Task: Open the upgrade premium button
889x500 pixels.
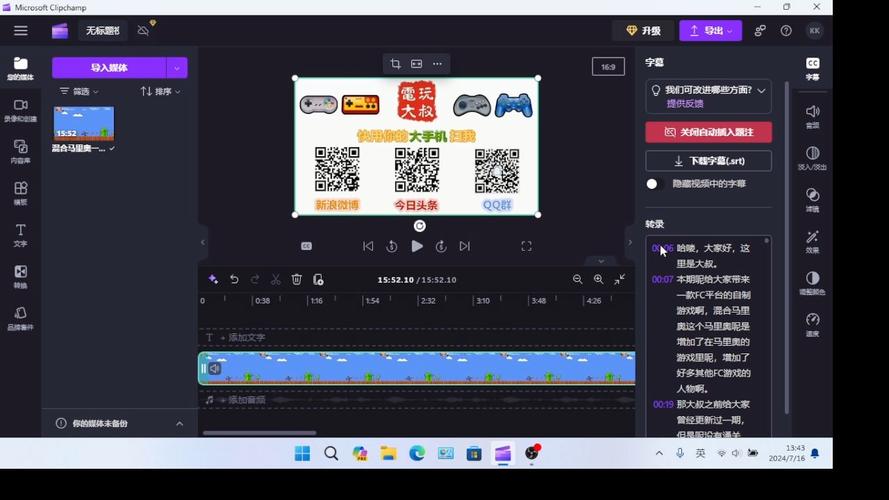Action: pyautogui.click(x=644, y=31)
